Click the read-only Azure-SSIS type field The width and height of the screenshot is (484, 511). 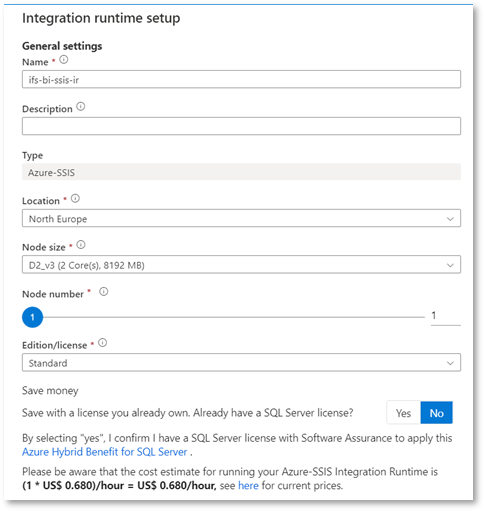click(241, 172)
